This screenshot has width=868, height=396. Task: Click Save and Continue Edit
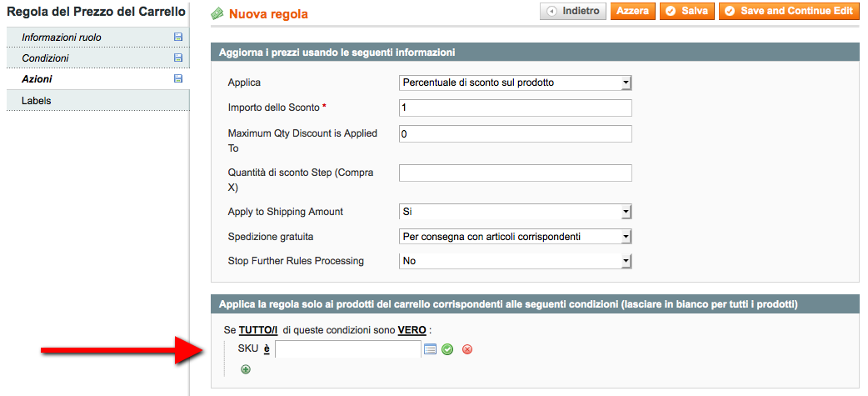pos(788,12)
